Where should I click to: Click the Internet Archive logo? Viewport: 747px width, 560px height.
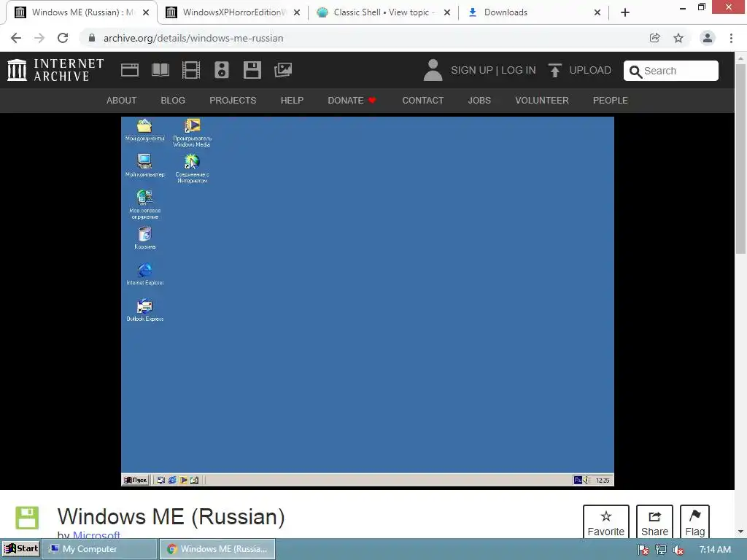click(55, 70)
